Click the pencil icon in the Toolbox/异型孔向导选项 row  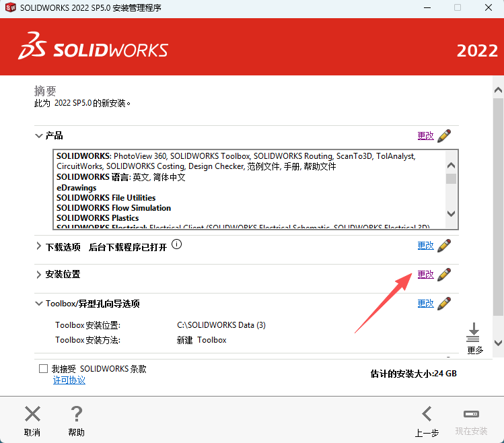coord(444,304)
